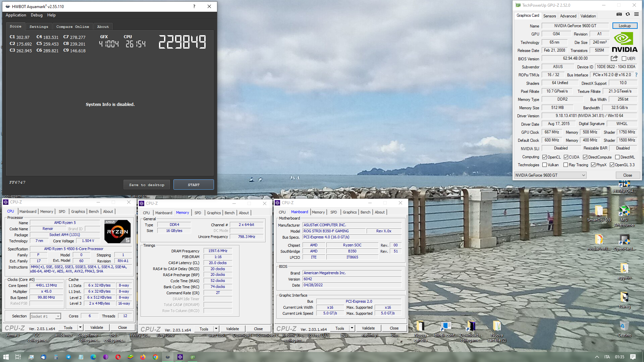
Task: Click the Lookup button in GPU-Z
Action: pos(625,26)
